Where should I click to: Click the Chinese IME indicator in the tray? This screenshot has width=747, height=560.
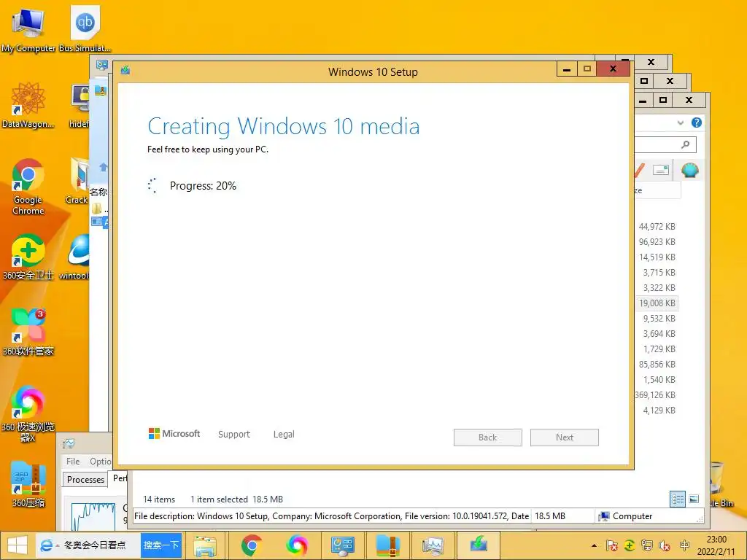(x=684, y=545)
